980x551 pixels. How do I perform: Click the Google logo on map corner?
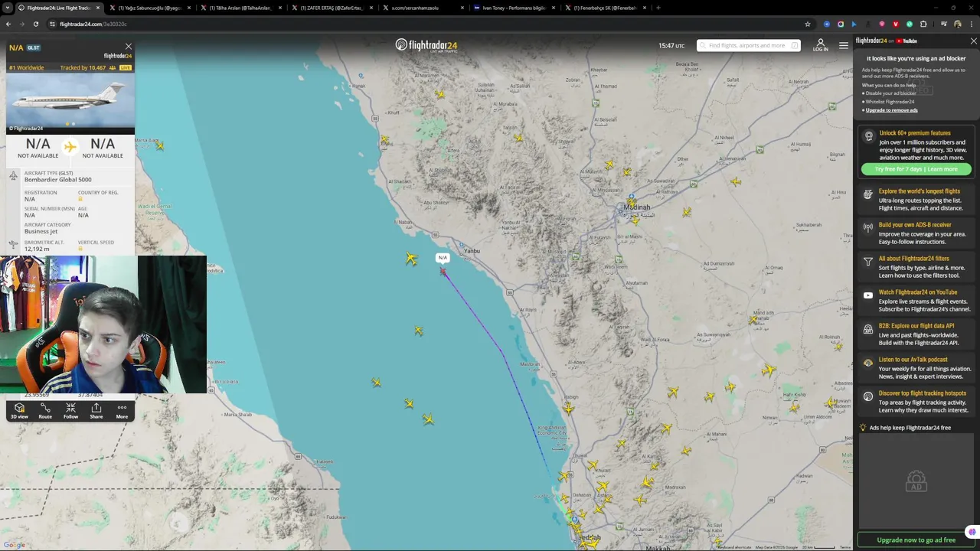(15, 545)
